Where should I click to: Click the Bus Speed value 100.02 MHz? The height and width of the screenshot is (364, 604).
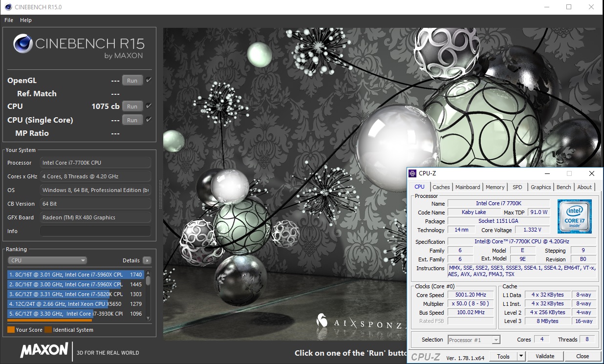(x=471, y=313)
